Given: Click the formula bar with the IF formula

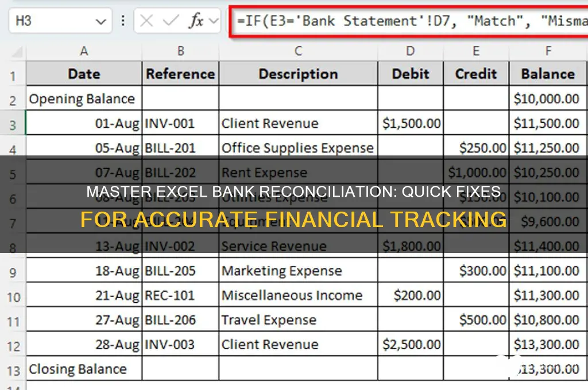Looking at the screenshot, I should (x=409, y=21).
